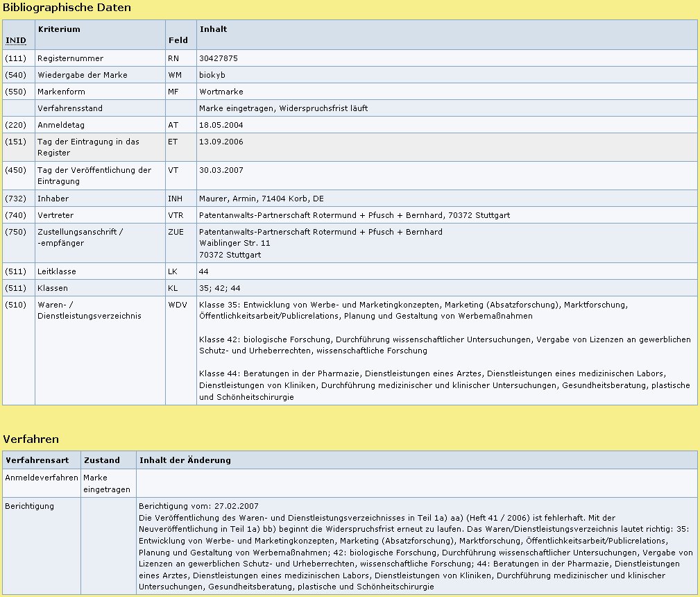Viewport: 700px width, 597px height.
Task: Click the Klassen value 35; 42; 44
Action: (x=219, y=288)
